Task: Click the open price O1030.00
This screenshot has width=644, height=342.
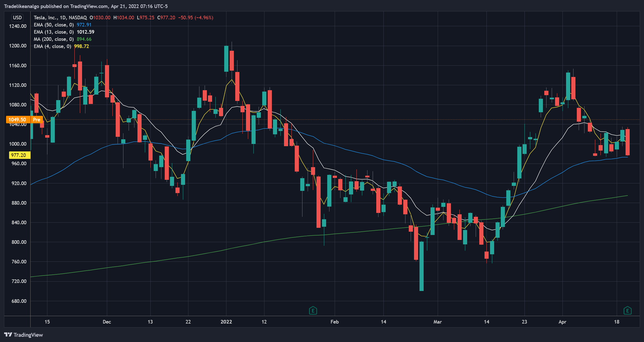Action: (x=100, y=18)
